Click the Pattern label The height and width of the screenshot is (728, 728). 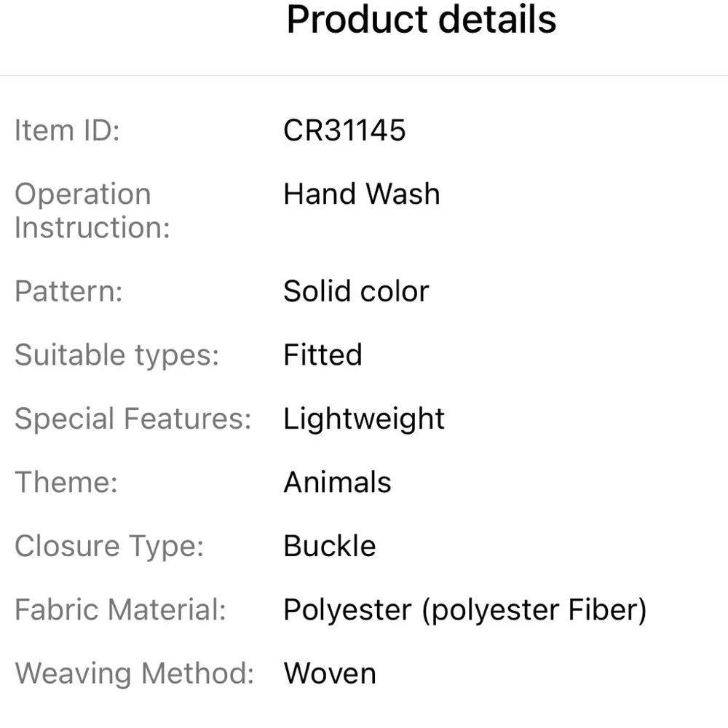tap(68, 291)
